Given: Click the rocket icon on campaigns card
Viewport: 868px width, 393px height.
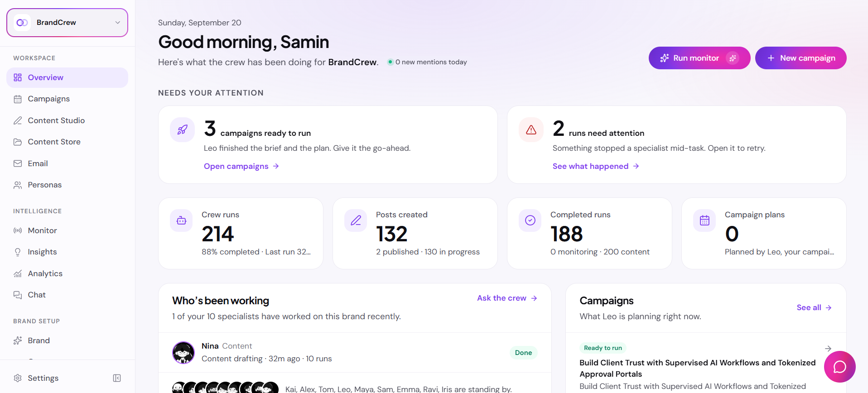Looking at the screenshot, I should coord(182,130).
